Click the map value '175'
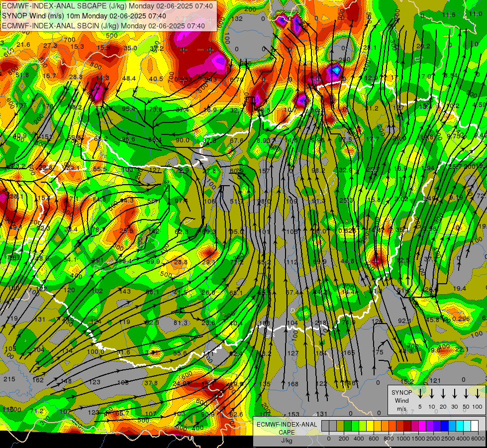This screenshot has width=487, height=448. [x=378, y=352]
